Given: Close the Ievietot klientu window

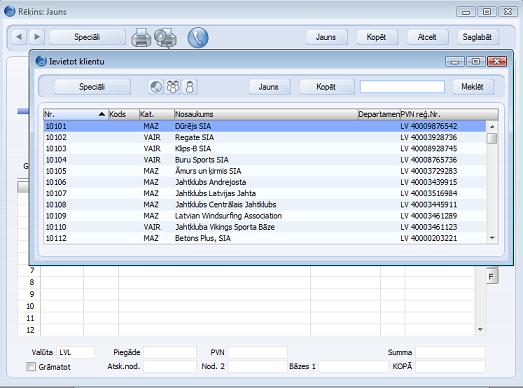Looking at the screenshot, I should (x=497, y=62).
